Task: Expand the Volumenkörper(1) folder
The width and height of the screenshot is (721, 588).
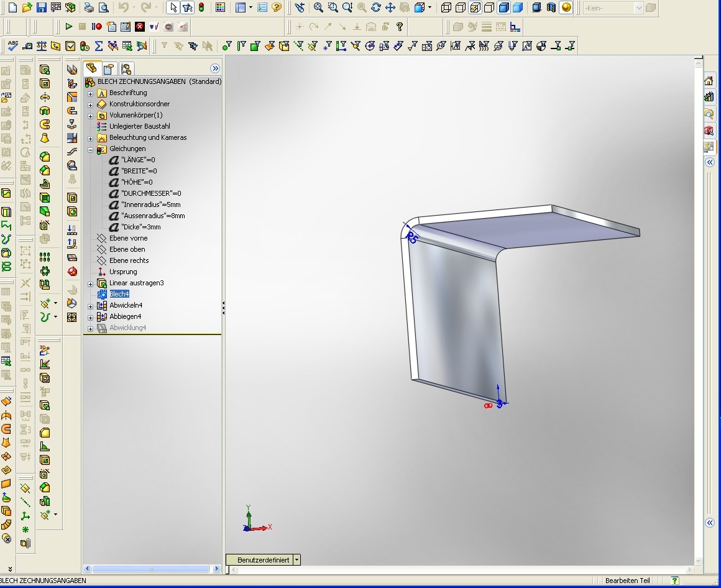Action: [91, 116]
